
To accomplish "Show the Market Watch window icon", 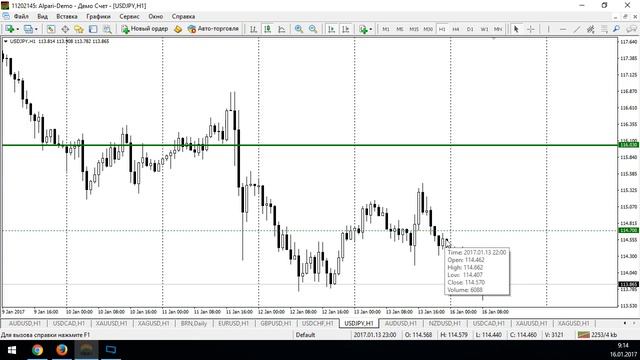I will [x=51, y=29].
